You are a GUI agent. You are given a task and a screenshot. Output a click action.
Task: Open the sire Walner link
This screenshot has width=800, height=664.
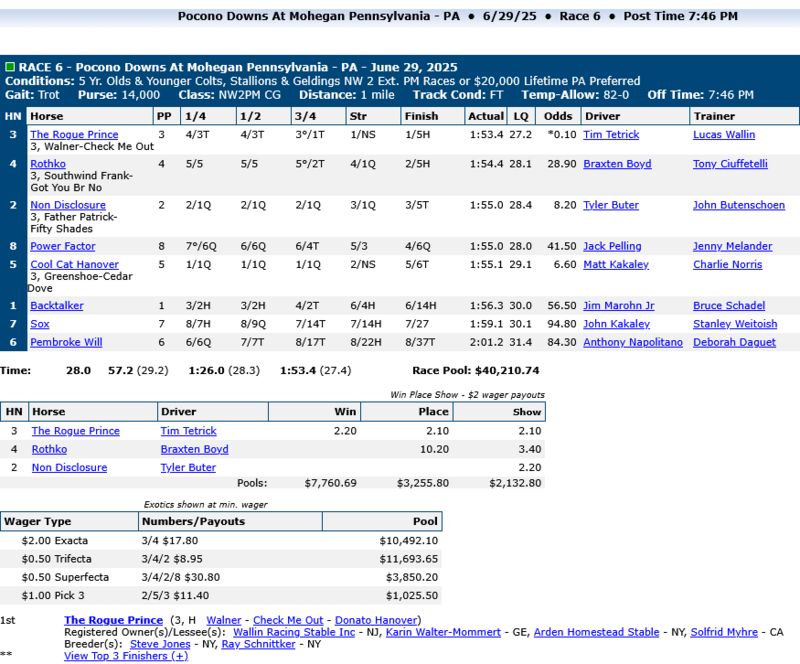(x=223, y=620)
